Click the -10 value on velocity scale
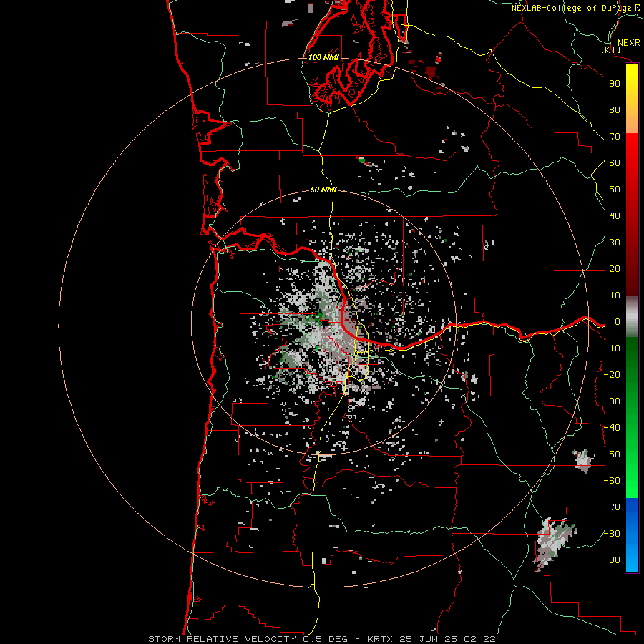Viewport: 644px width, 644px height. tap(612, 348)
